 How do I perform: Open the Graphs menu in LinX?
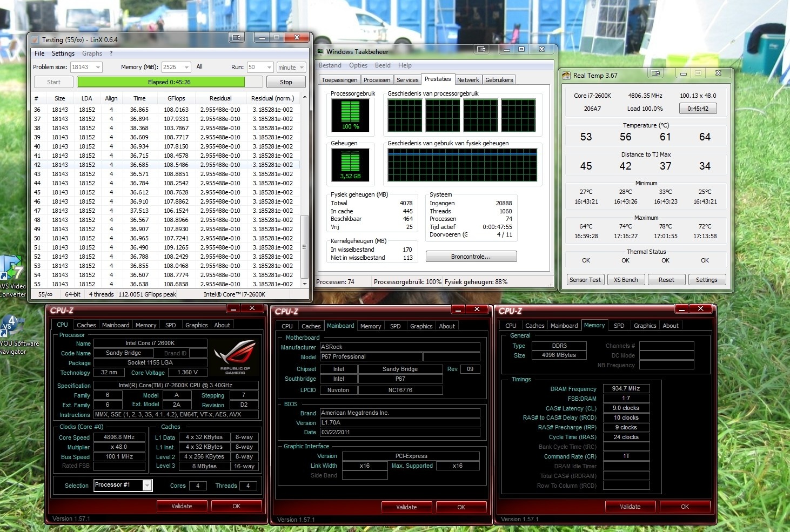[92, 53]
